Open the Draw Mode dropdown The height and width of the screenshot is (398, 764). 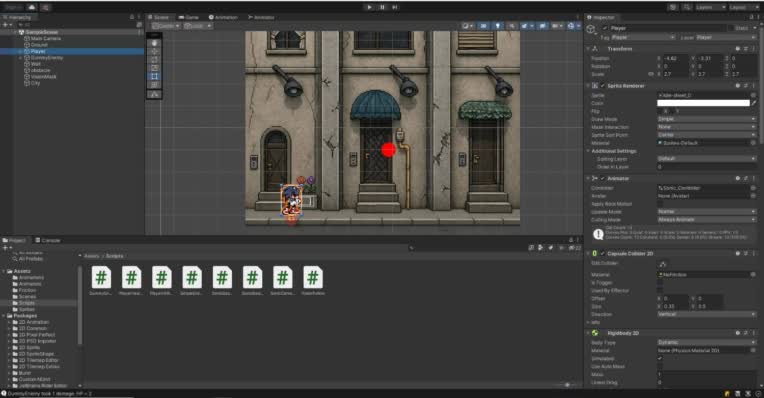707,119
